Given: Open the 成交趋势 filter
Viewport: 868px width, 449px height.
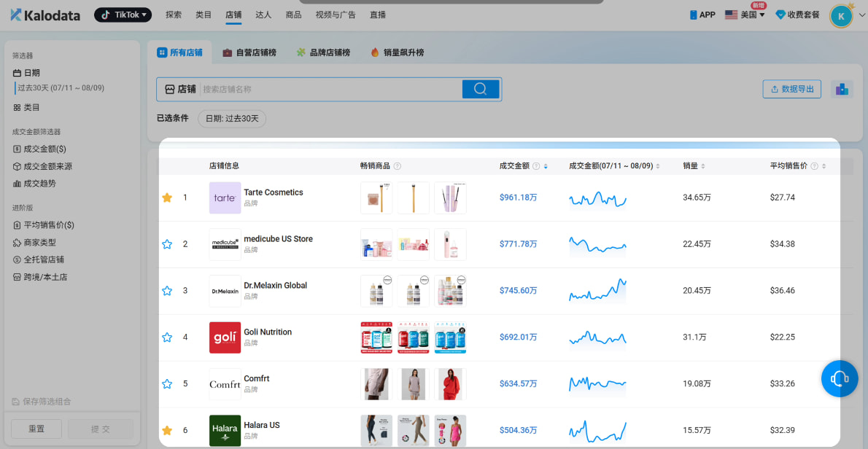Looking at the screenshot, I should [x=34, y=184].
